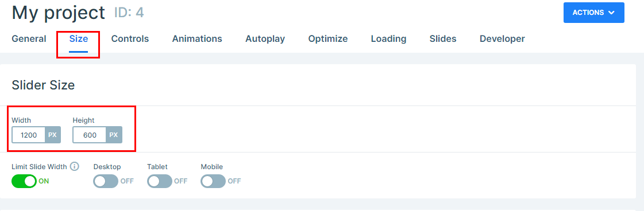
Task: Enable the Desktop limit toggle
Action: 106,181
